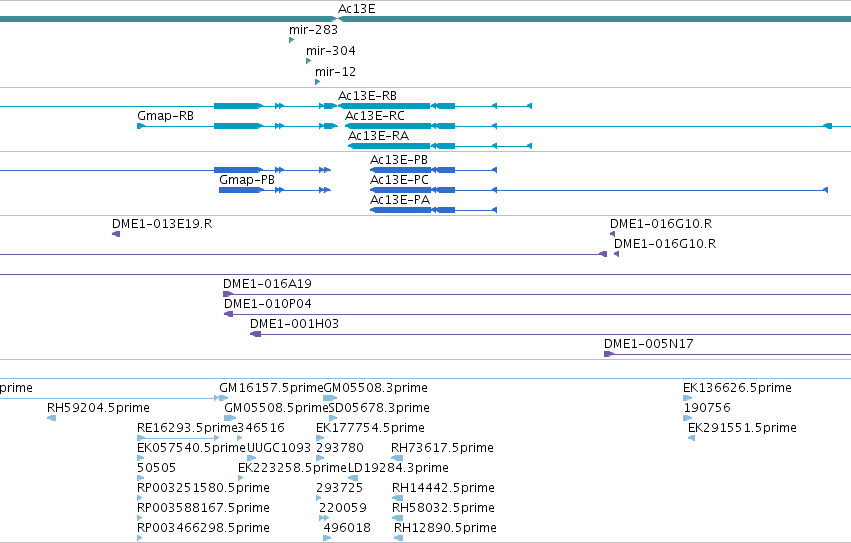Click the EK291551.5prime arrow glyph

[691, 438]
